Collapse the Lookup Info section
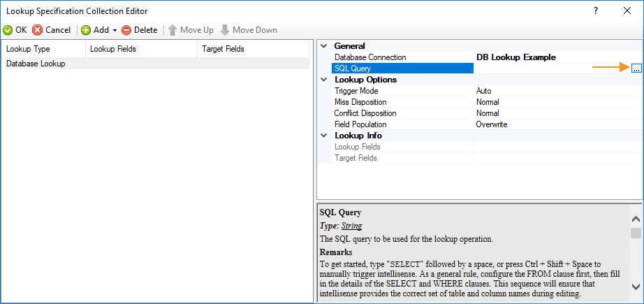The image size is (644, 304). [323, 136]
